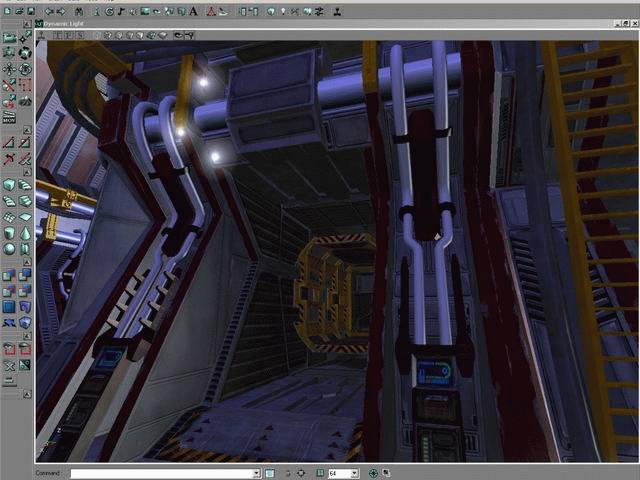
Task: Click the CSG Add brush icon
Action: tap(10, 273)
